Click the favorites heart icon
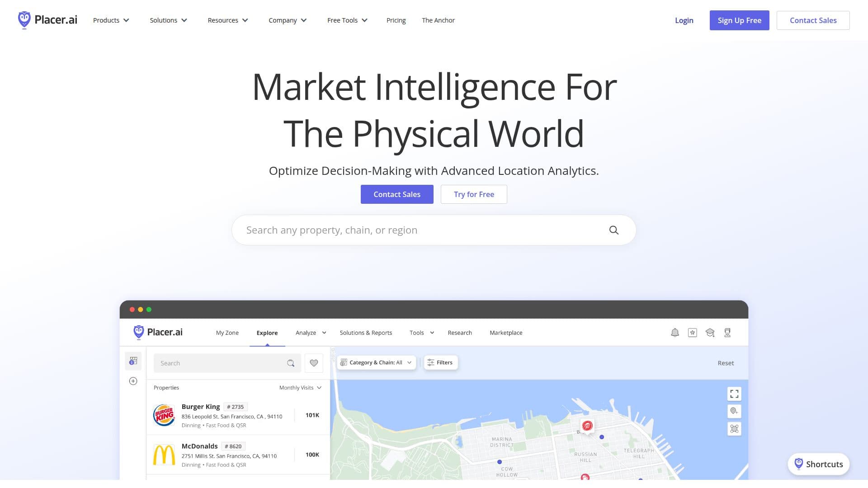The width and height of the screenshot is (868, 488). coord(314,363)
